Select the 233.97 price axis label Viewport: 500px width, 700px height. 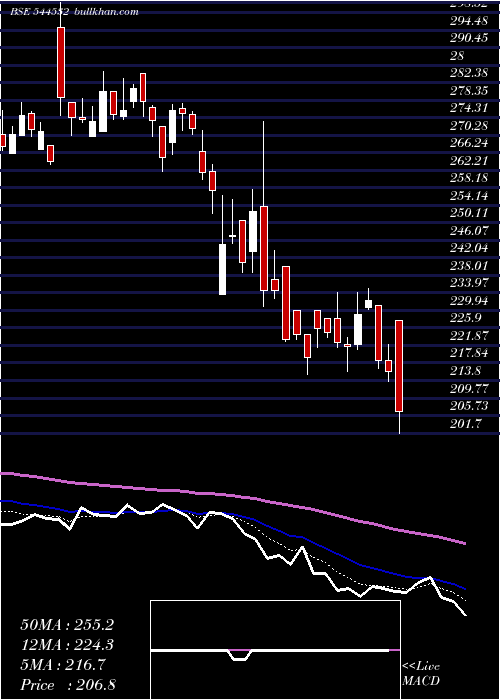point(469,283)
